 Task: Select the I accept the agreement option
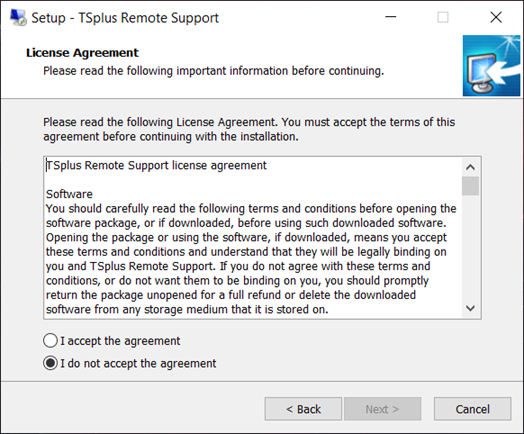tap(112, 341)
